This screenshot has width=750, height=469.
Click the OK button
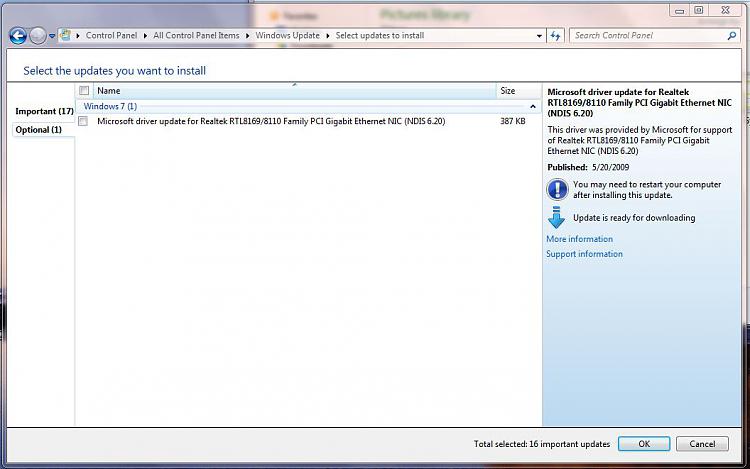(x=644, y=444)
